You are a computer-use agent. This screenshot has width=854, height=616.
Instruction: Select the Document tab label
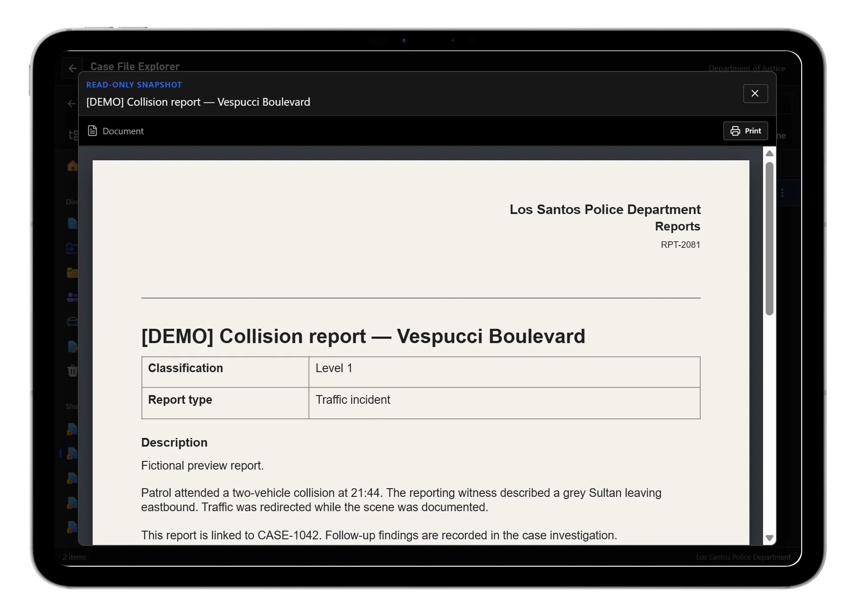coord(123,131)
